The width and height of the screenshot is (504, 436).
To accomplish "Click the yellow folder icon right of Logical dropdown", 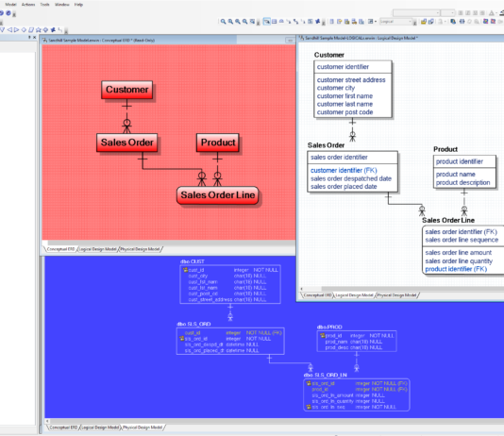I will point(424,22).
